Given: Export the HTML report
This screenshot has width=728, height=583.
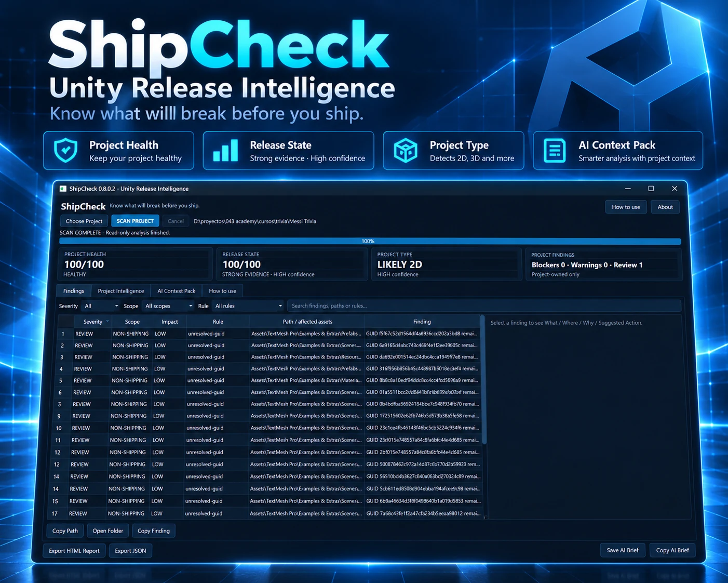Looking at the screenshot, I should click(74, 551).
